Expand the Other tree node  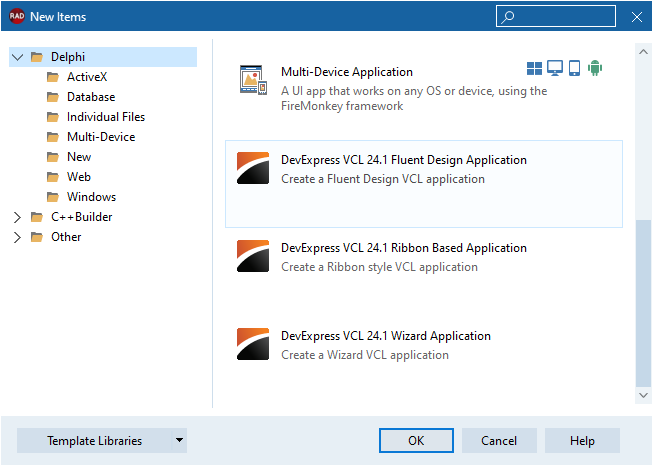tap(17, 237)
